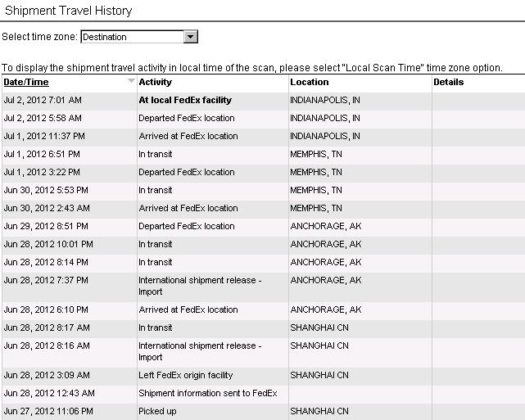Sort by the Date/Time column header
The width and height of the screenshot is (525, 420).
26,82
